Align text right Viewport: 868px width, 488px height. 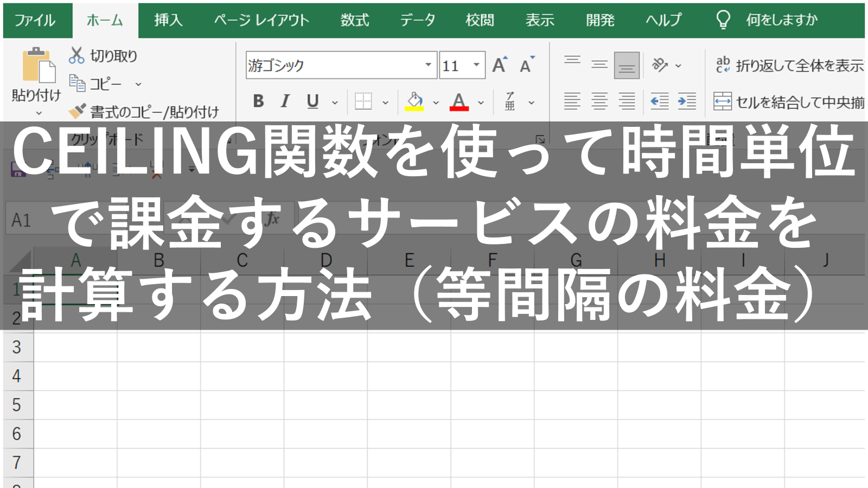[x=627, y=101]
